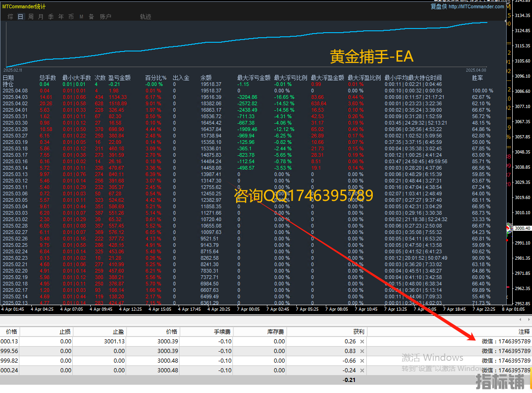
Task: Open the 账户 account tab
Action: [105, 17]
